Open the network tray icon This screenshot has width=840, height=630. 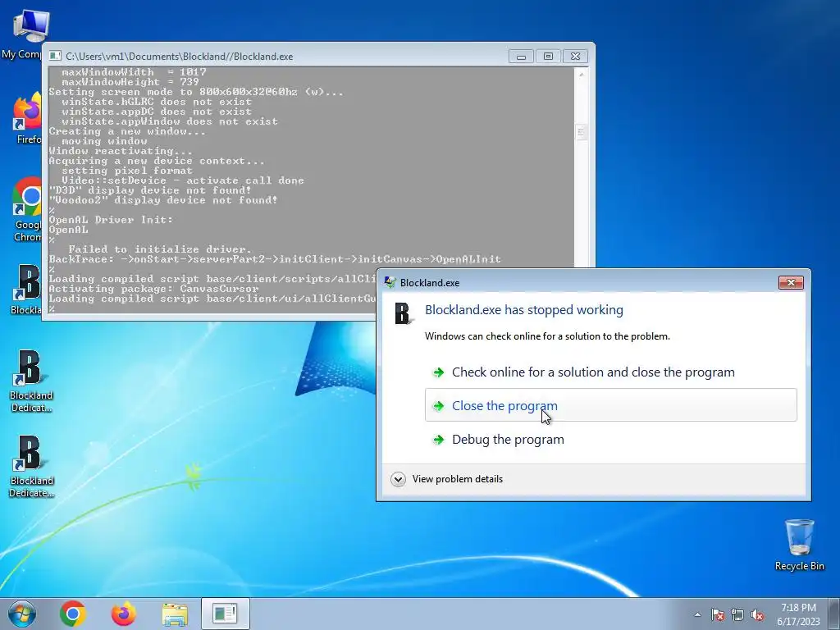[x=737, y=614]
